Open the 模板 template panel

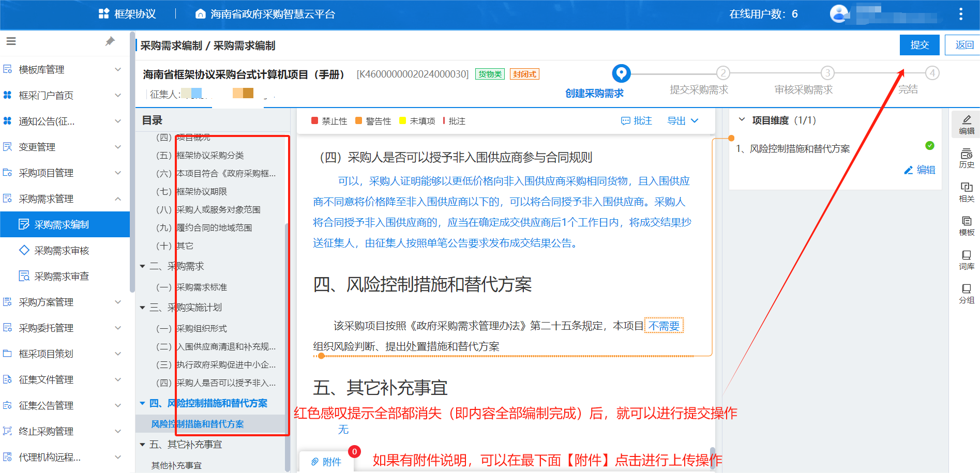(966, 226)
